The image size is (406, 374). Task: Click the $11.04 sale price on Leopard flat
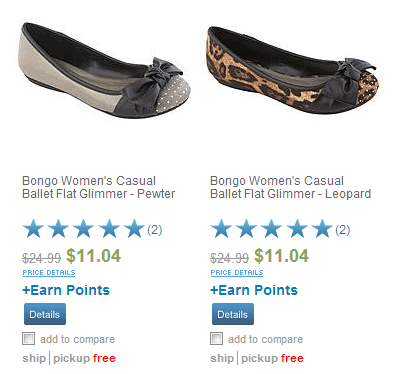282,256
